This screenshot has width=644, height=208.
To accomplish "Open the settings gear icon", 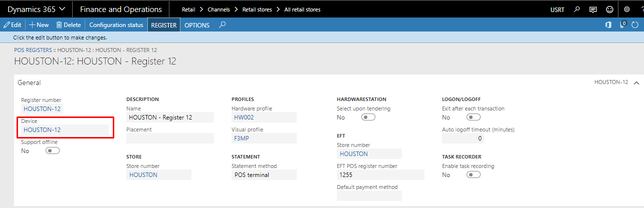I will coord(626,9).
